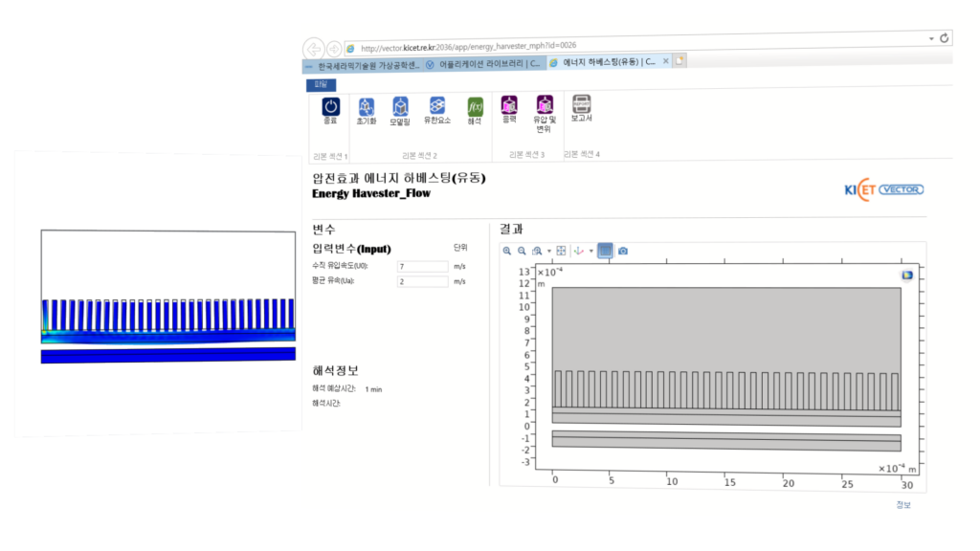Click the zoom extents icon
Screen dimensions: 980x551
coord(562,251)
